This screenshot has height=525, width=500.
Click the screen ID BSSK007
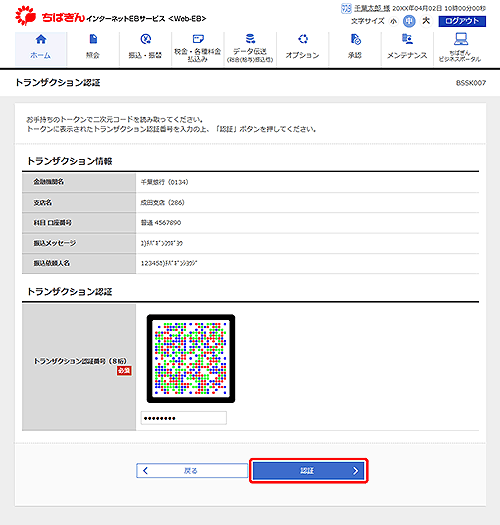click(471, 83)
